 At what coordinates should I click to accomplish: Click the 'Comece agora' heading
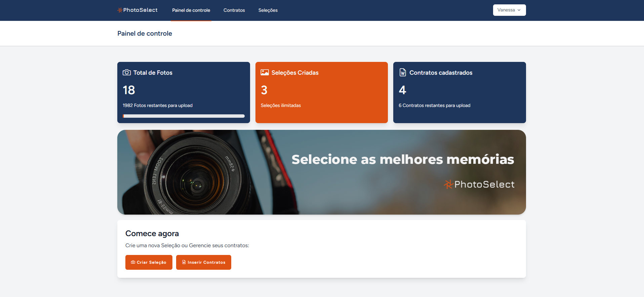[x=152, y=233]
